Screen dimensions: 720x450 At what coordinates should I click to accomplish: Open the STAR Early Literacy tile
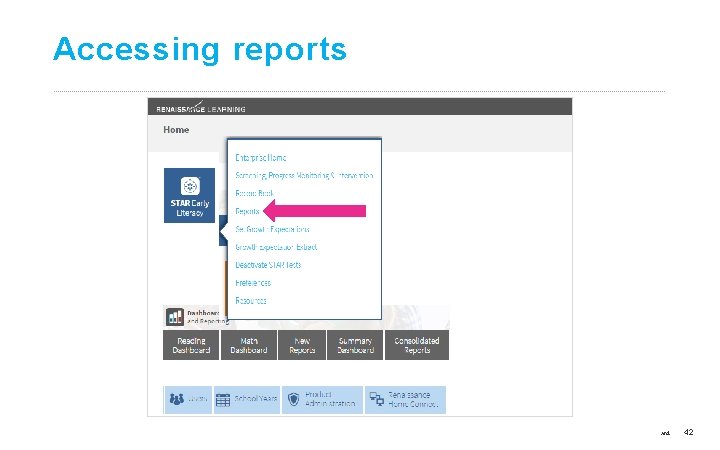tap(189, 195)
